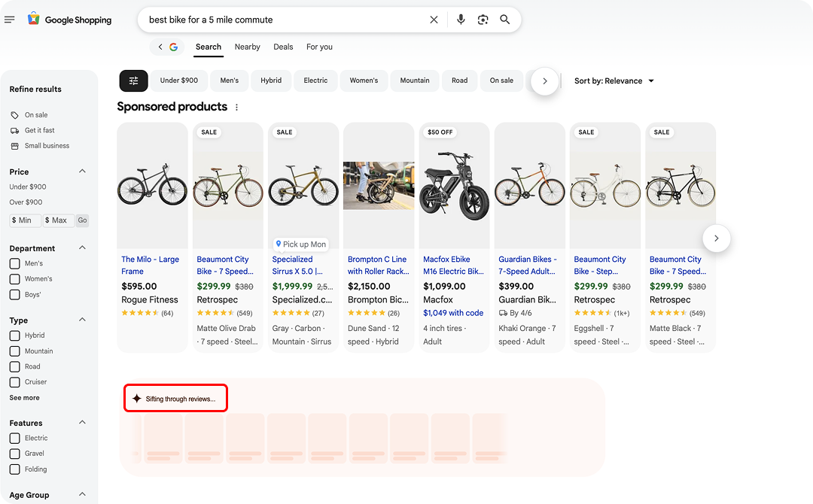Open Macfox Ebike M16 listing
813x504 pixels.
454,266
